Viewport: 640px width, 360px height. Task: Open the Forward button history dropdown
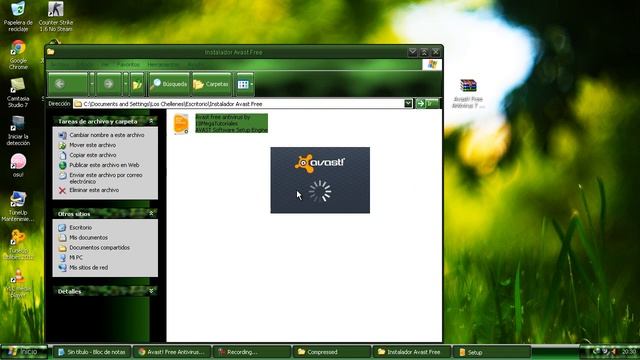(x=125, y=84)
